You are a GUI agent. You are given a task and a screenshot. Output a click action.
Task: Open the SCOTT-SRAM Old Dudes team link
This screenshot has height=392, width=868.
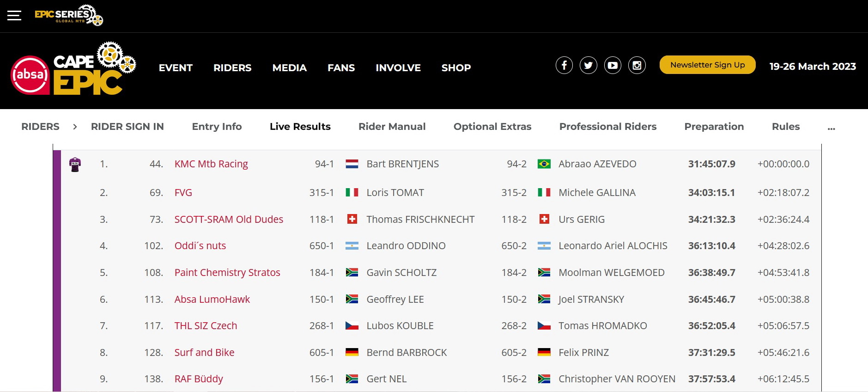[229, 220]
